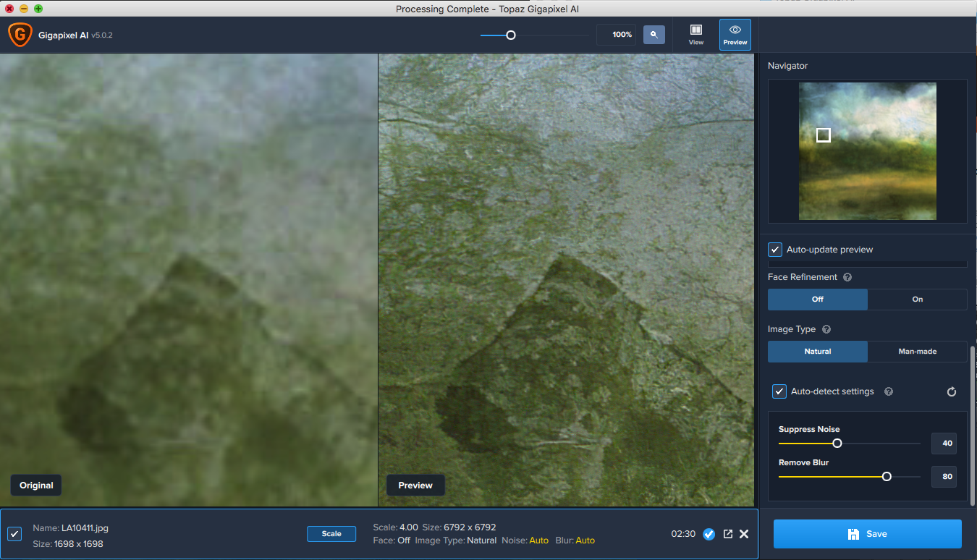Click the Preview label on right pane
The height and width of the screenshot is (560, 977).
(415, 485)
